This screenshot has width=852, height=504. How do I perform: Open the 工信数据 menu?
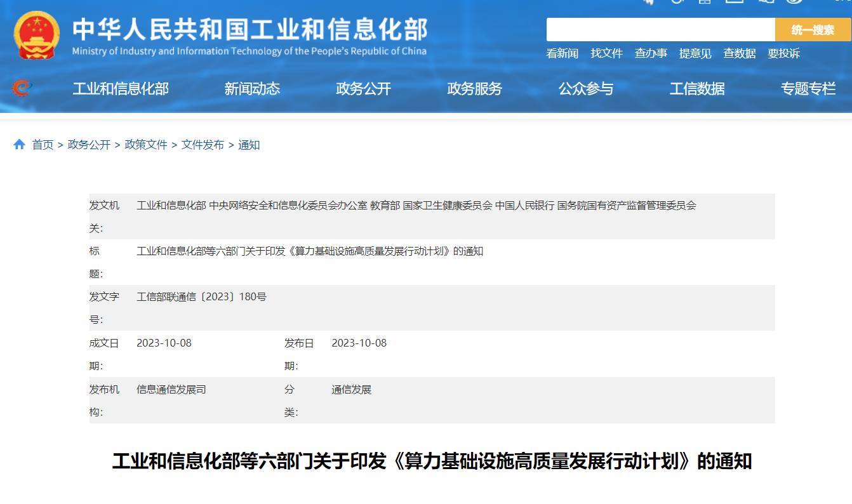tap(697, 89)
